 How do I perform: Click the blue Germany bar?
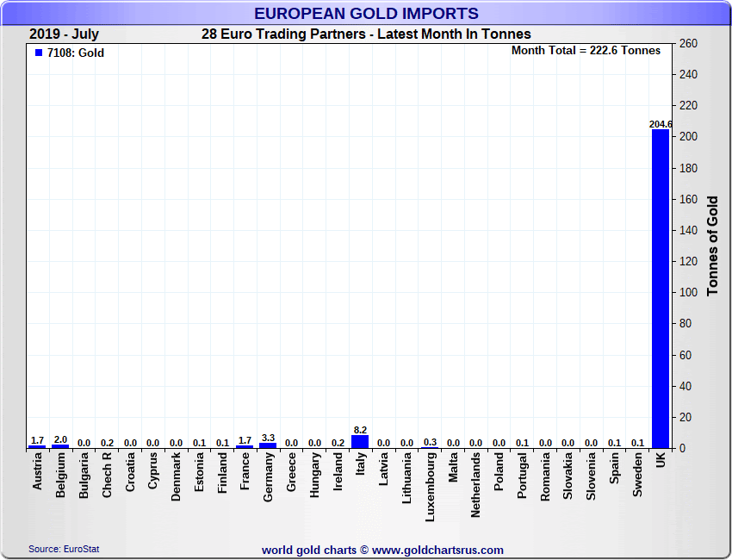[x=268, y=445]
